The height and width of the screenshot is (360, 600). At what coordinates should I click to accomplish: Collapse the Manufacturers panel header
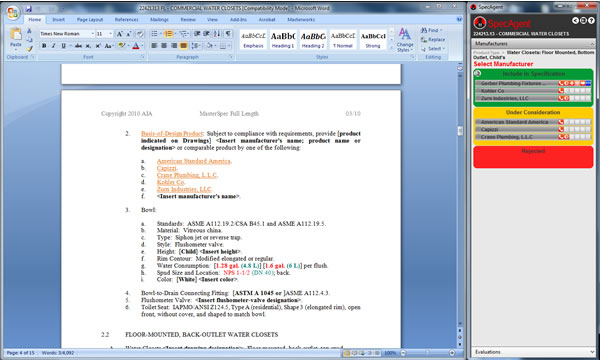pyautogui.click(x=533, y=44)
